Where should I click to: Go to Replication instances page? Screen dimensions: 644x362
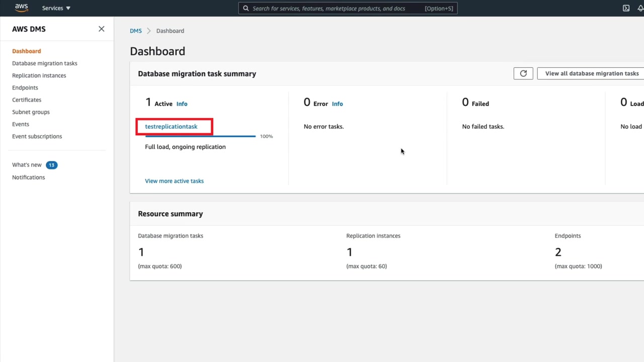39,75
